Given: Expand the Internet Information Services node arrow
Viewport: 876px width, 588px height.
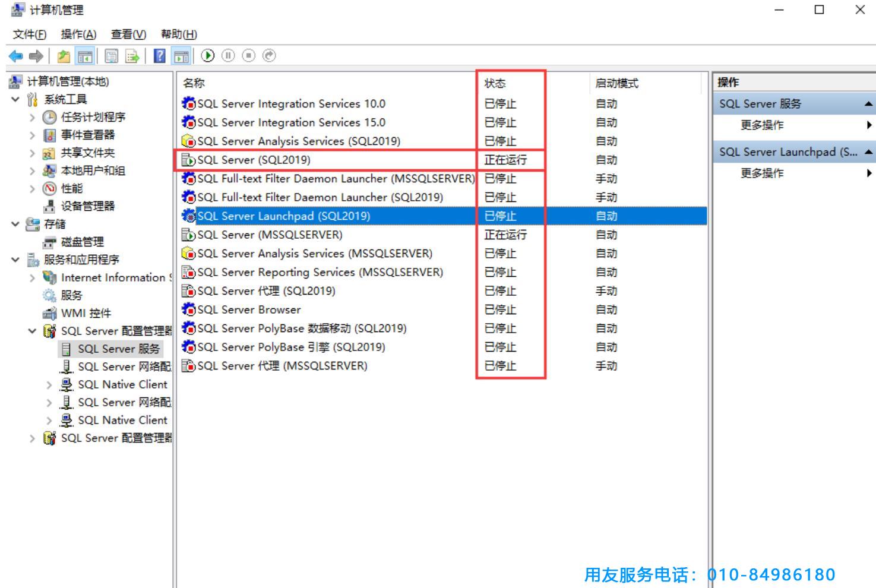Looking at the screenshot, I should click(33, 278).
